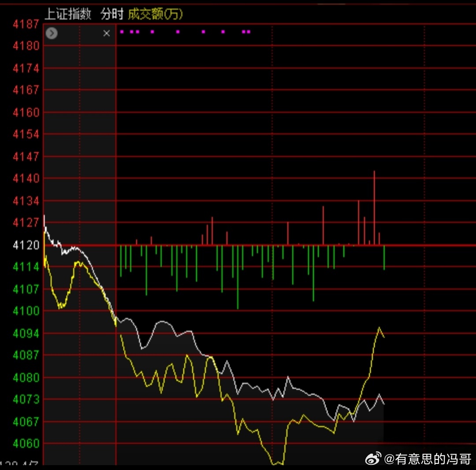Click the 4167 price axis label
Image resolution: width=476 pixels, height=470 pixels.
point(26,90)
